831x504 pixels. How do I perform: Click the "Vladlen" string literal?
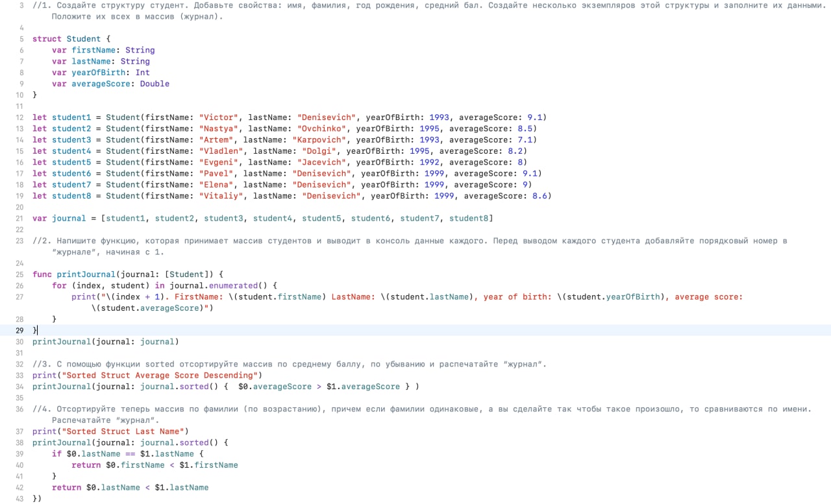pyautogui.click(x=222, y=151)
